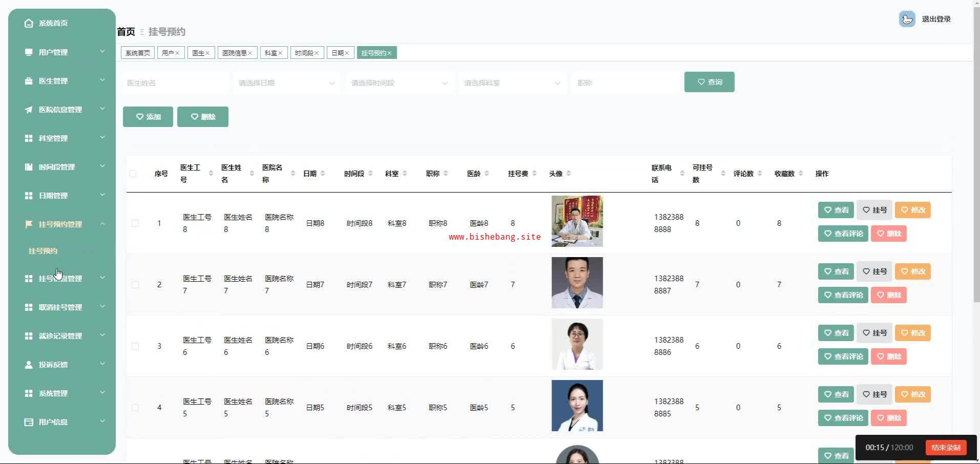Open the 就诊记录管理 sidebar menu
Screen dimensions: 980x464
tap(62, 336)
